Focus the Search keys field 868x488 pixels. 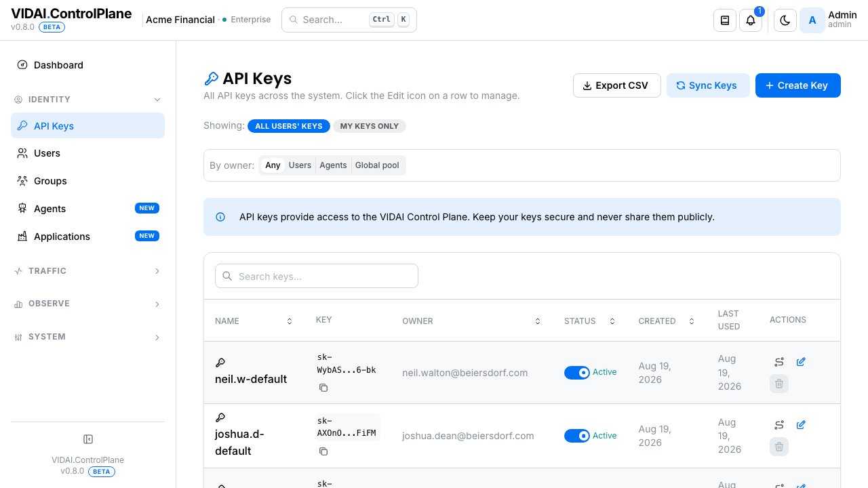(x=317, y=276)
